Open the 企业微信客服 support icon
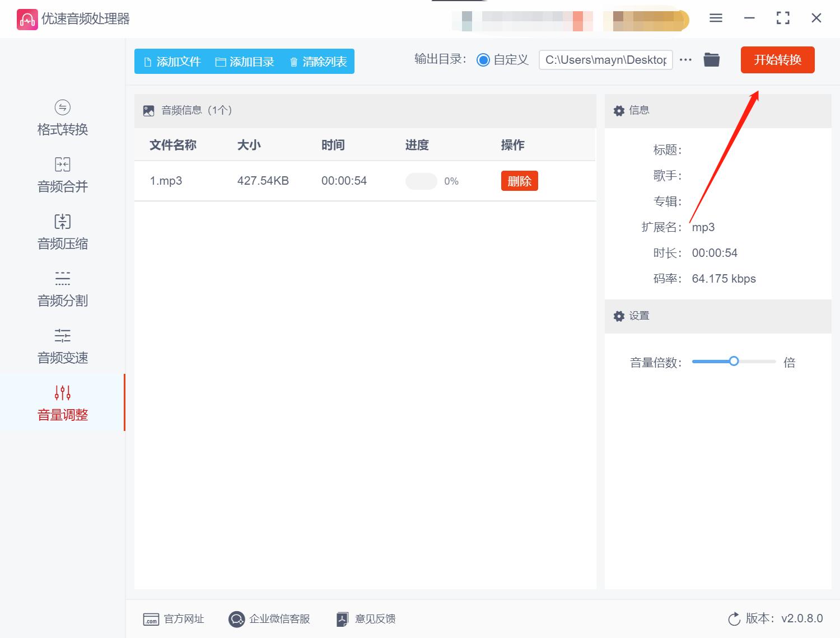The width and height of the screenshot is (840, 638). pos(236,619)
